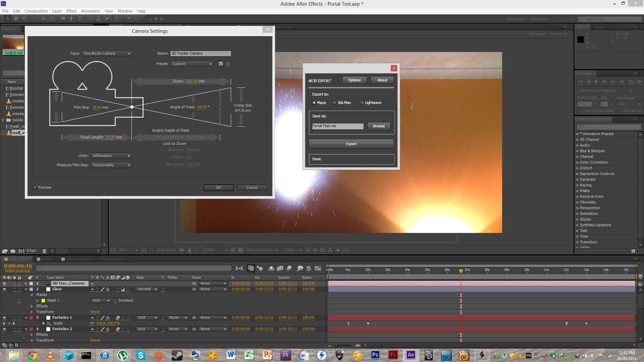The image size is (644, 362).
Task: Open the Composition menu
Action: [x=36, y=11]
